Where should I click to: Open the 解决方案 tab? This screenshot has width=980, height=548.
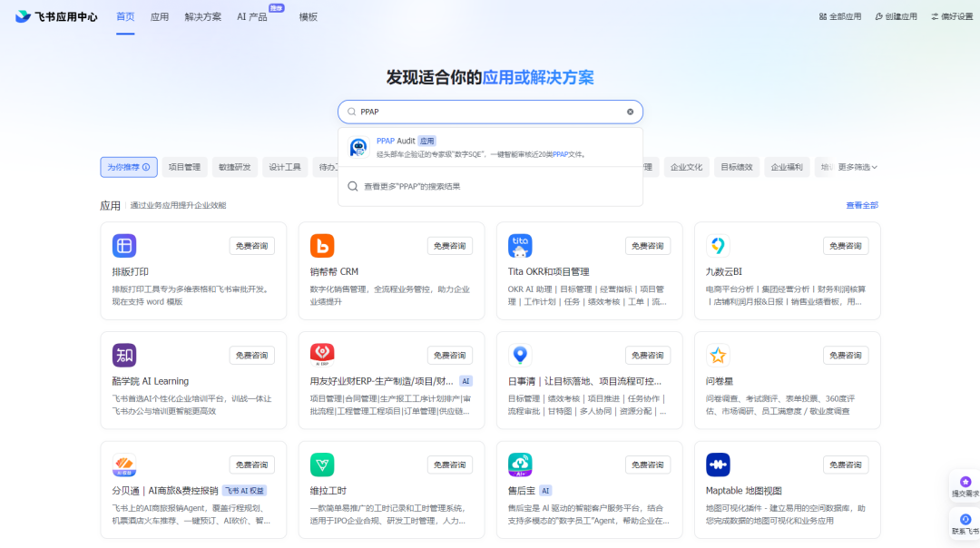pos(202,17)
